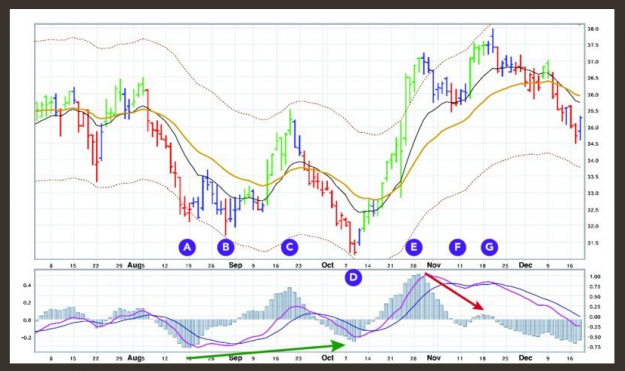Image resolution: width=625 pixels, height=371 pixels.
Task: Click the 34.0 price axis label
Action: click(593, 161)
